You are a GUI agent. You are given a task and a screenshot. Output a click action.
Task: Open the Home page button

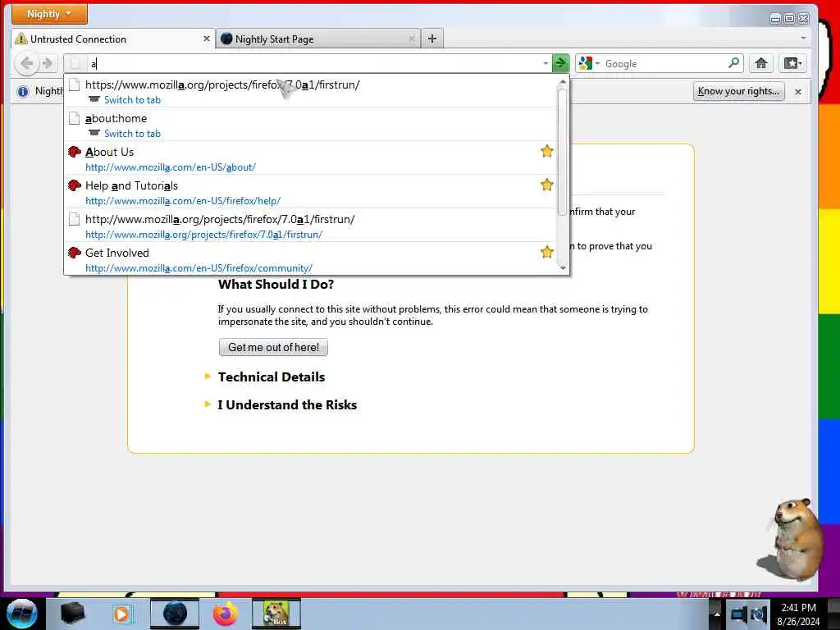click(760, 64)
